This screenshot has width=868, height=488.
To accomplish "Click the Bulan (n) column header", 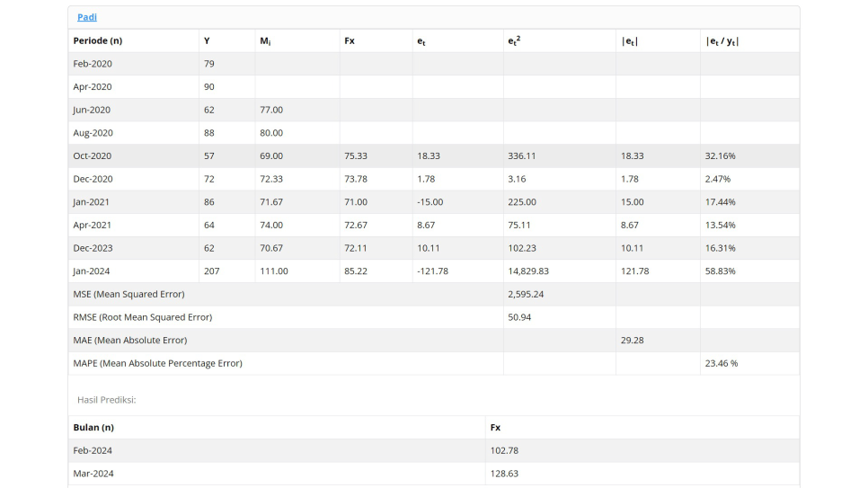I will [x=93, y=428].
